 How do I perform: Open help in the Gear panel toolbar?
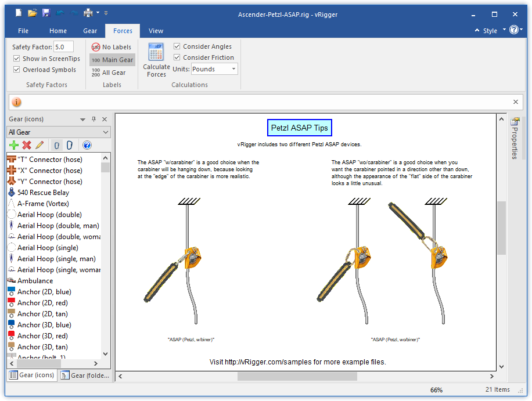[87, 145]
